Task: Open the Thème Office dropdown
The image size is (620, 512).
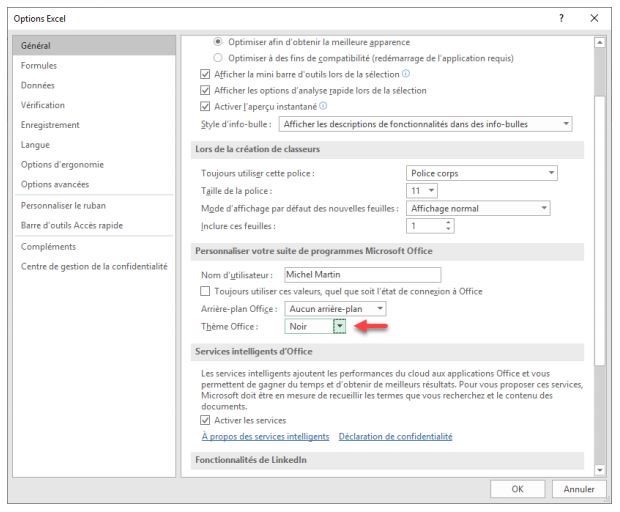Action: (339, 326)
